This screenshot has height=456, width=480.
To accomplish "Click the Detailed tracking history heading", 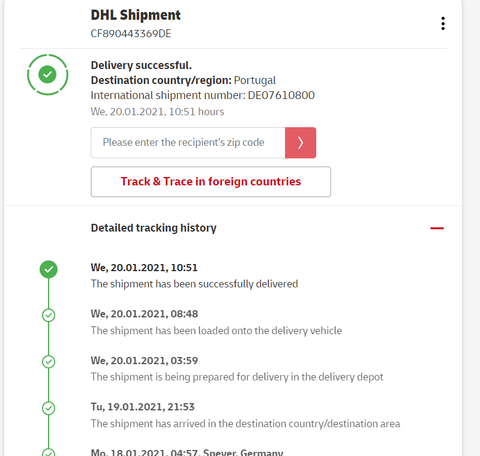I will click(154, 228).
